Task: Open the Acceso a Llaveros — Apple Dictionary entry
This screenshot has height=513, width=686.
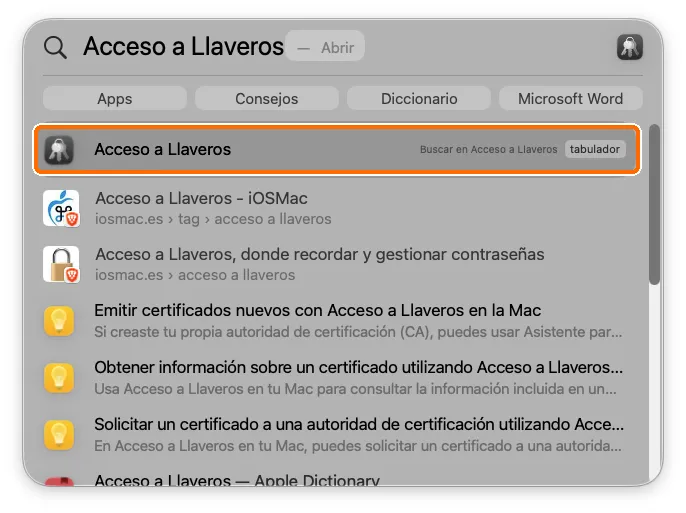Action: click(337, 478)
